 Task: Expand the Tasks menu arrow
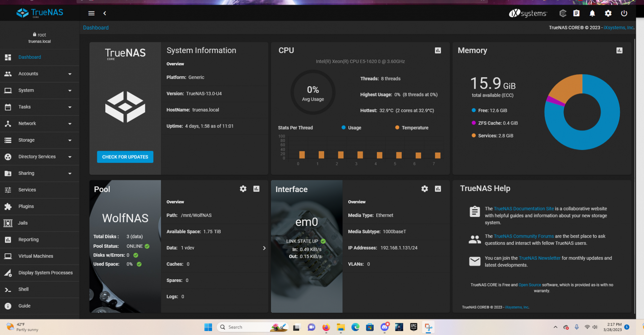(x=70, y=107)
